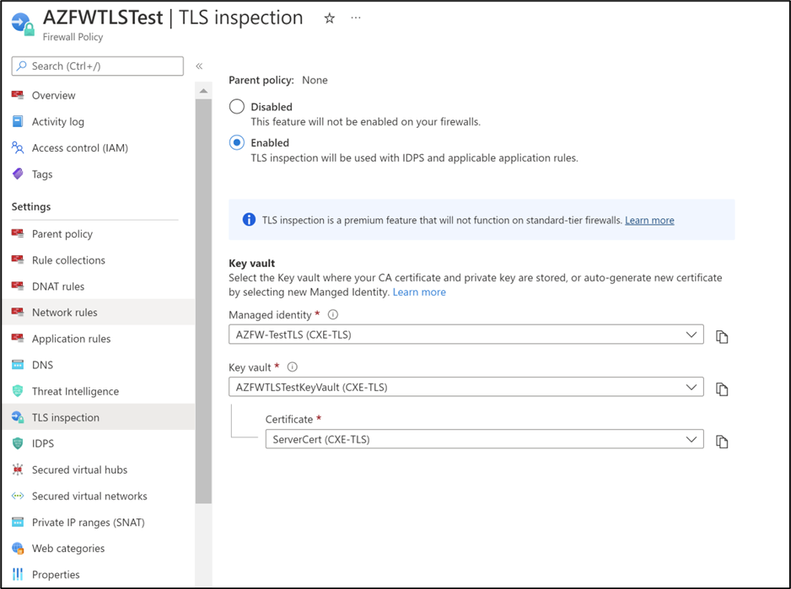Click the purple Tags icon

(x=18, y=174)
